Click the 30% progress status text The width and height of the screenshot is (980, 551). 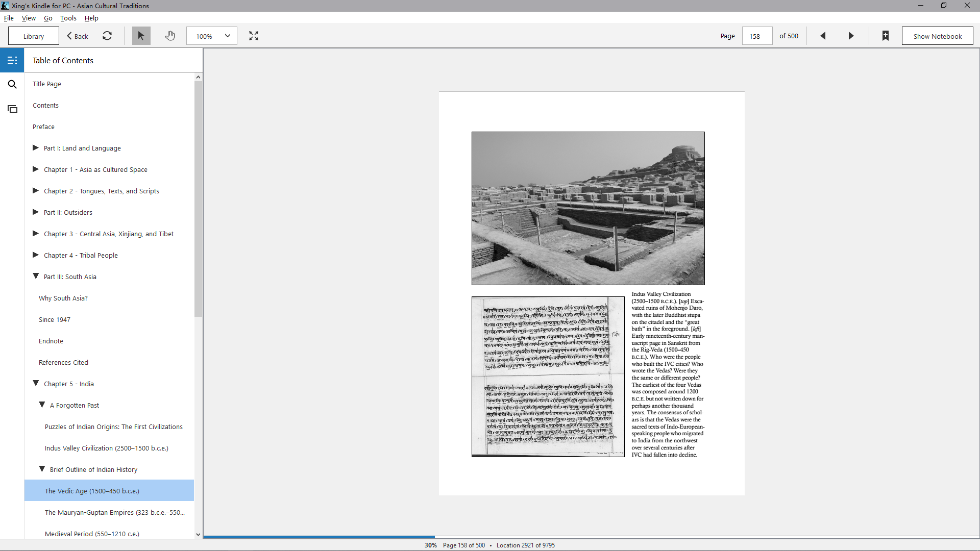(430, 545)
